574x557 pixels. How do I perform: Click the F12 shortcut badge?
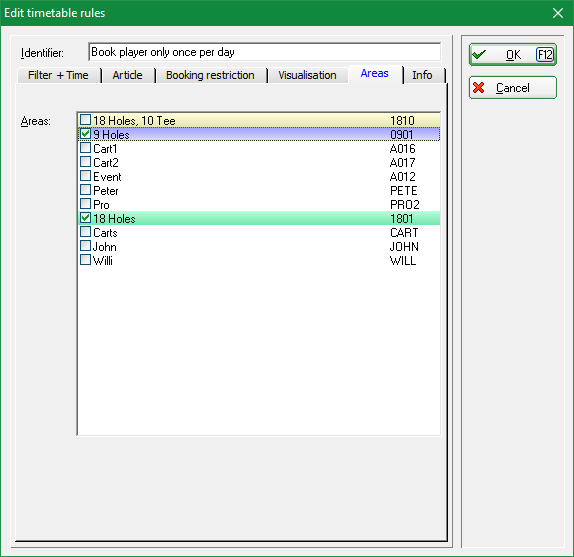(x=545, y=55)
